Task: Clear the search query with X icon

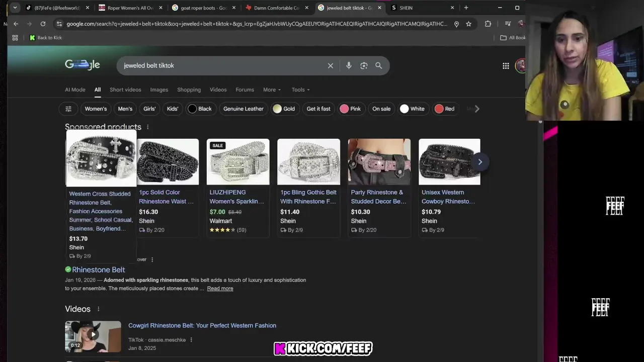Action: coord(331,65)
